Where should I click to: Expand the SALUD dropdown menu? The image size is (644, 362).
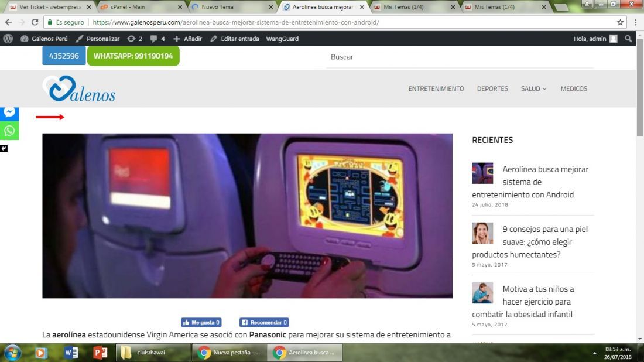(x=533, y=88)
